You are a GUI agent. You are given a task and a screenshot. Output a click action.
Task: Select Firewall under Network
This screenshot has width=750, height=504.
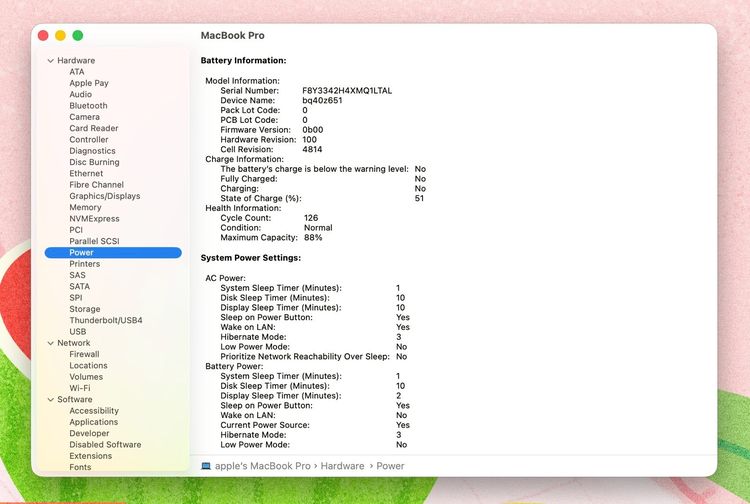coord(84,354)
